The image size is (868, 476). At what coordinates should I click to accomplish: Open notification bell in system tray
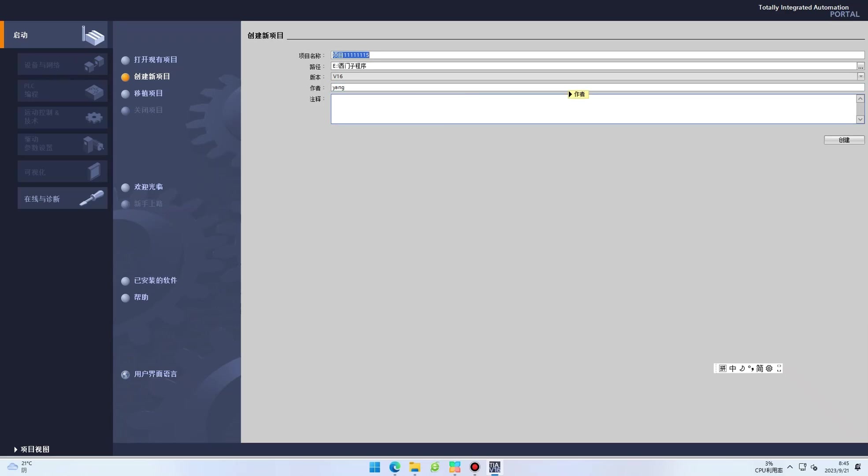(858, 467)
